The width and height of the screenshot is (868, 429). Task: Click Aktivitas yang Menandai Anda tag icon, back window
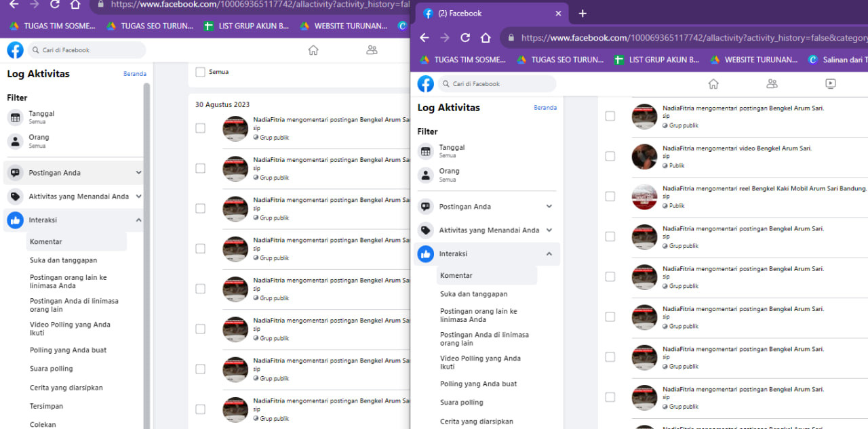coord(15,197)
